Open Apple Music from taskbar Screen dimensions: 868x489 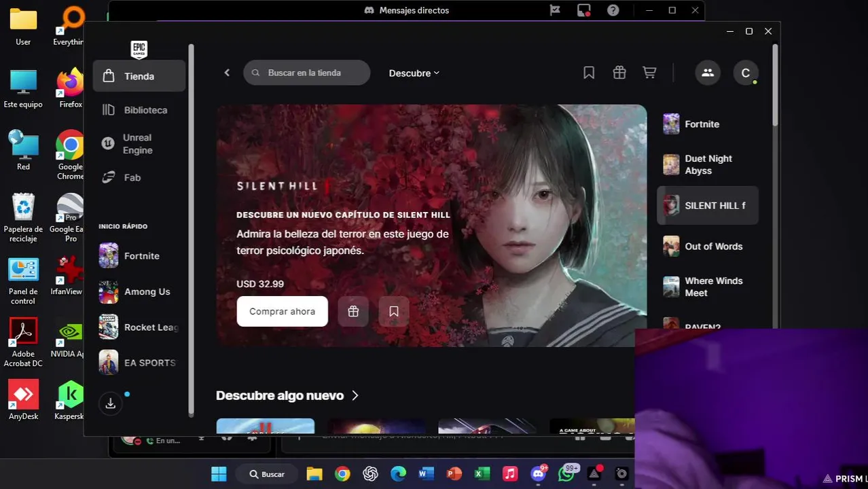(x=510, y=474)
